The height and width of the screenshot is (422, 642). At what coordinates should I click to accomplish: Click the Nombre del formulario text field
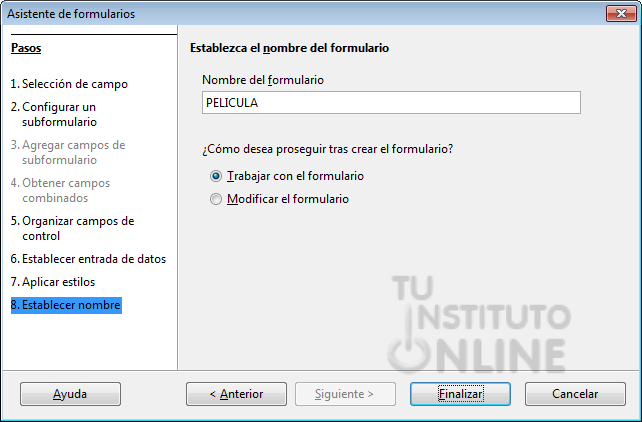coord(391,103)
